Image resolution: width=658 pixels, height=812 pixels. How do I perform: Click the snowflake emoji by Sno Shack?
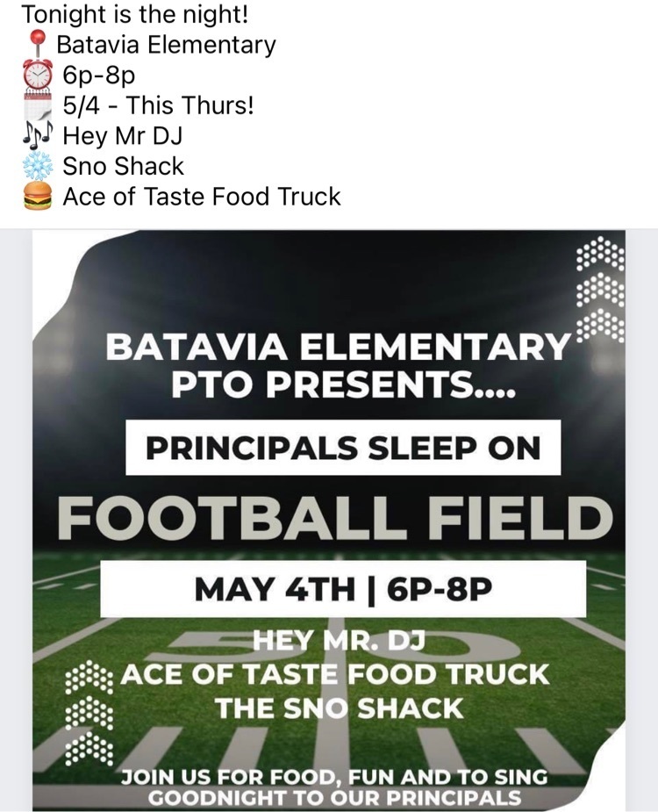pyautogui.click(x=38, y=166)
